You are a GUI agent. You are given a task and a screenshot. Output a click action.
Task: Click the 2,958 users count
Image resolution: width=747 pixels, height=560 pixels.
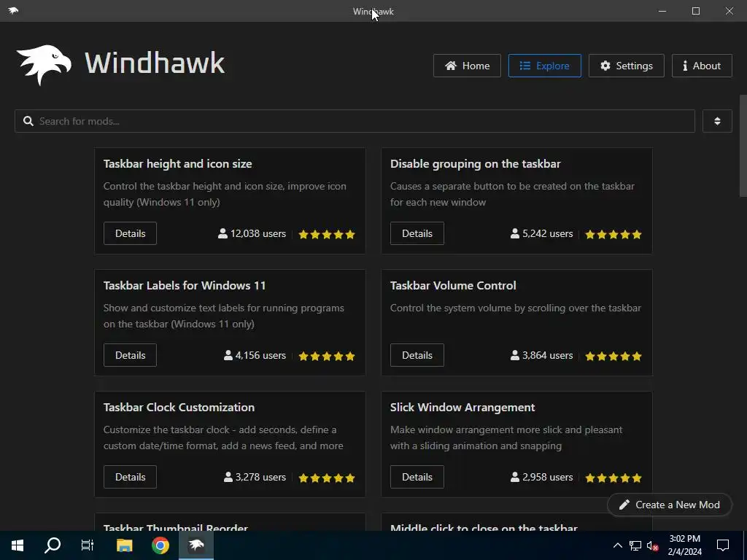[548, 478]
